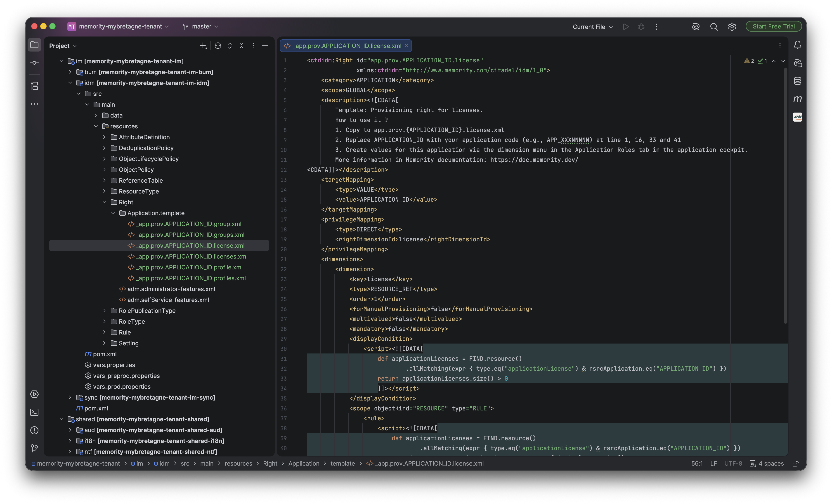The image size is (832, 504).
Task: Expand the sync module node
Action: click(70, 397)
